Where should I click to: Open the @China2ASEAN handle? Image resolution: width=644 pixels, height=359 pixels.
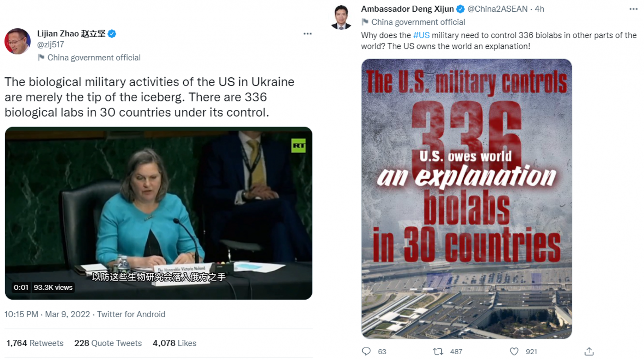(497, 9)
